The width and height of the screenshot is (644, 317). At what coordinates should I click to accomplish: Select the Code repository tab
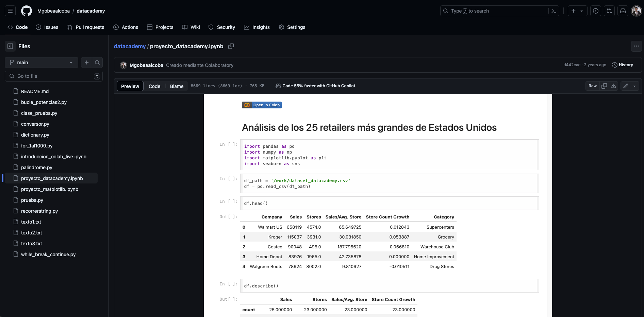[x=18, y=27]
